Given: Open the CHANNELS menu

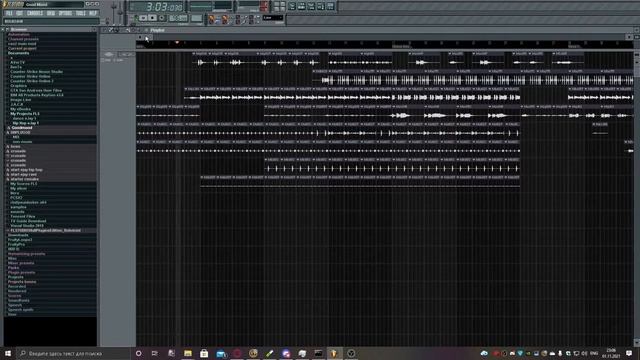Looking at the screenshot, I should coord(35,13).
